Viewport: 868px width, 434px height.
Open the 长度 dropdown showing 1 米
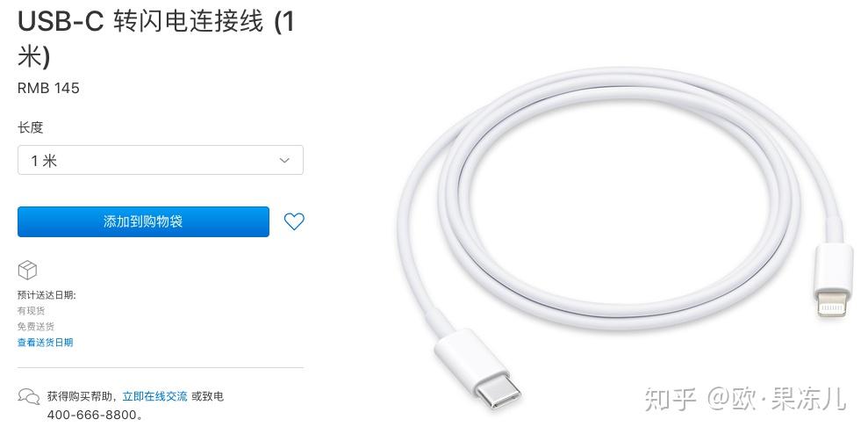[161, 160]
